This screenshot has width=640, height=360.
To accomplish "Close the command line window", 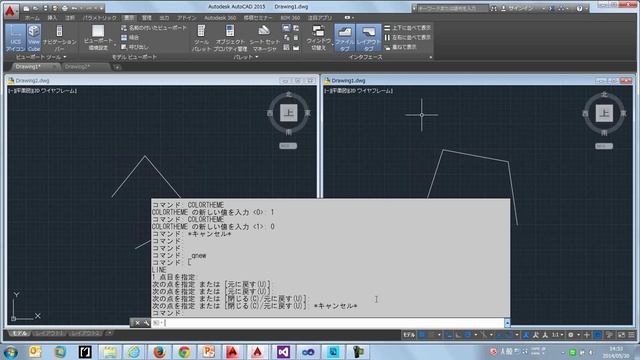I will pyautogui.click(x=138, y=323).
